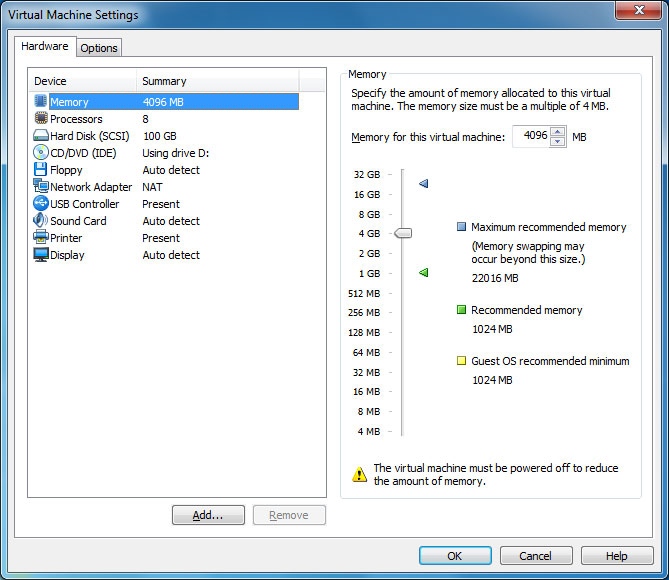Select the CD/DVD (IDE) entry
Image resolution: width=669 pixels, height=580 pixels.
166,153
